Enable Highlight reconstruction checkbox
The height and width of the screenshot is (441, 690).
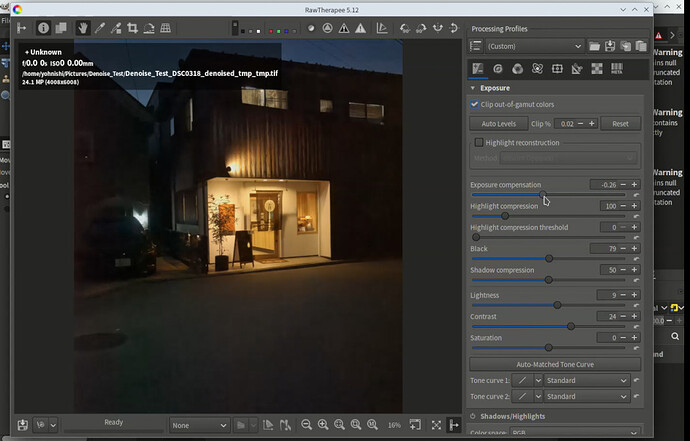(x=479, y=142)
